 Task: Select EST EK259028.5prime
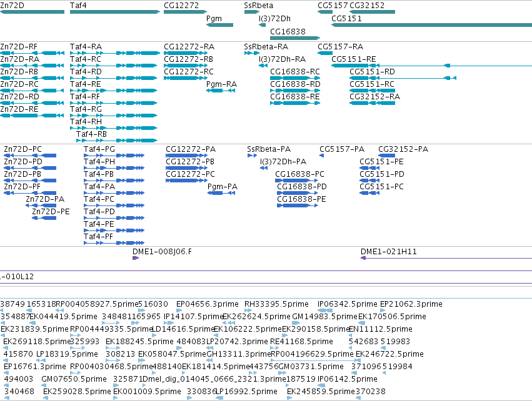coord(77,392)
